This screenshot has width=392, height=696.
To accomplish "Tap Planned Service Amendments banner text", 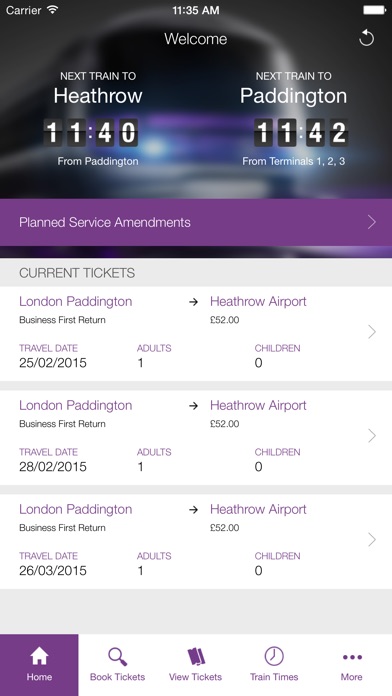I will coord(105,222).
